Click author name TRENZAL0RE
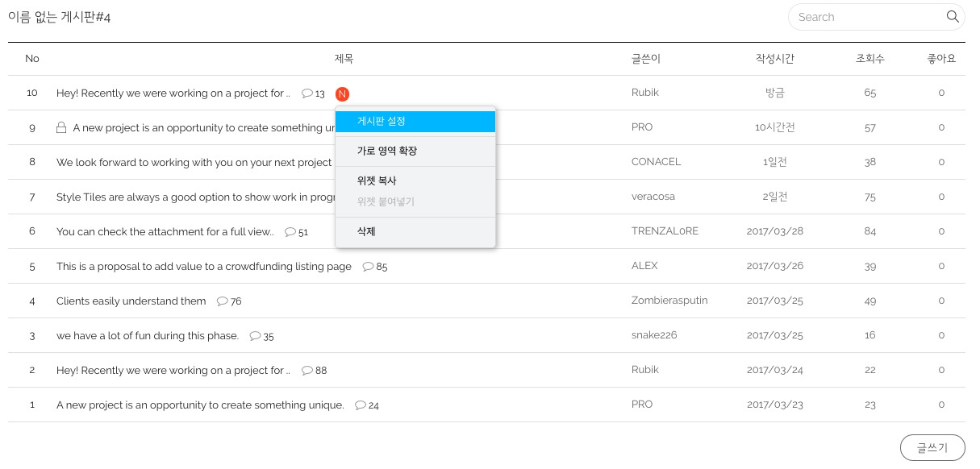 665,231
